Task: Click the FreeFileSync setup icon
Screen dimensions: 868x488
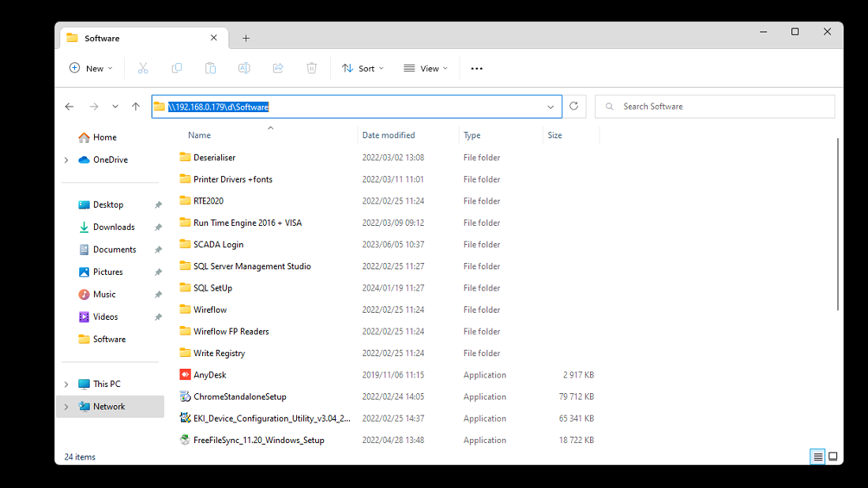Action: coord(185,440)
